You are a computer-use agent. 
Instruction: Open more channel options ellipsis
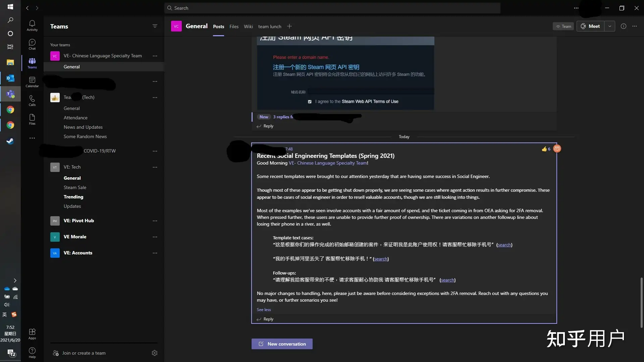pos(635,26)
